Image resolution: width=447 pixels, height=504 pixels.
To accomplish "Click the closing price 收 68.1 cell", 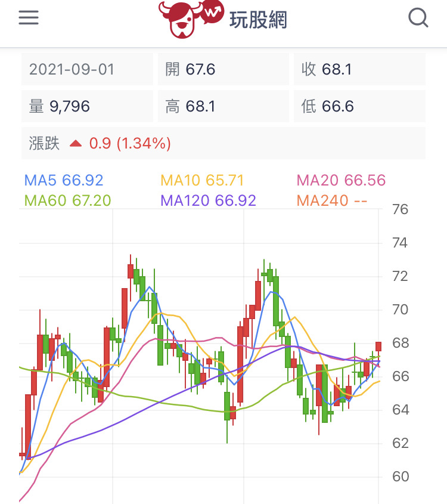I will (359, 69).
